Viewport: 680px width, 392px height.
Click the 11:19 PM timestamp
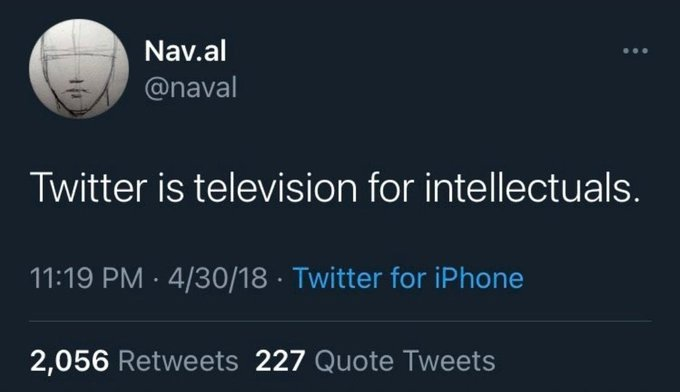[x=86, y=278]
